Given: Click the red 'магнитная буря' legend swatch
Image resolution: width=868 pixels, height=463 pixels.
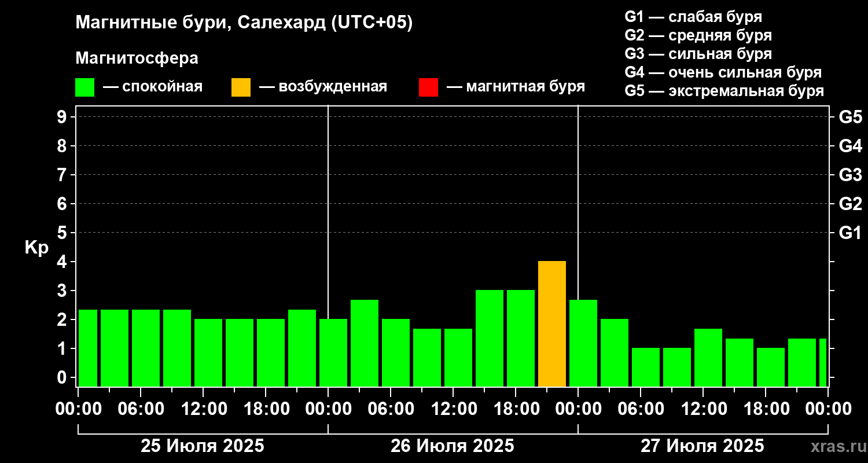Looking at the screenshot, I should [428, 87].
